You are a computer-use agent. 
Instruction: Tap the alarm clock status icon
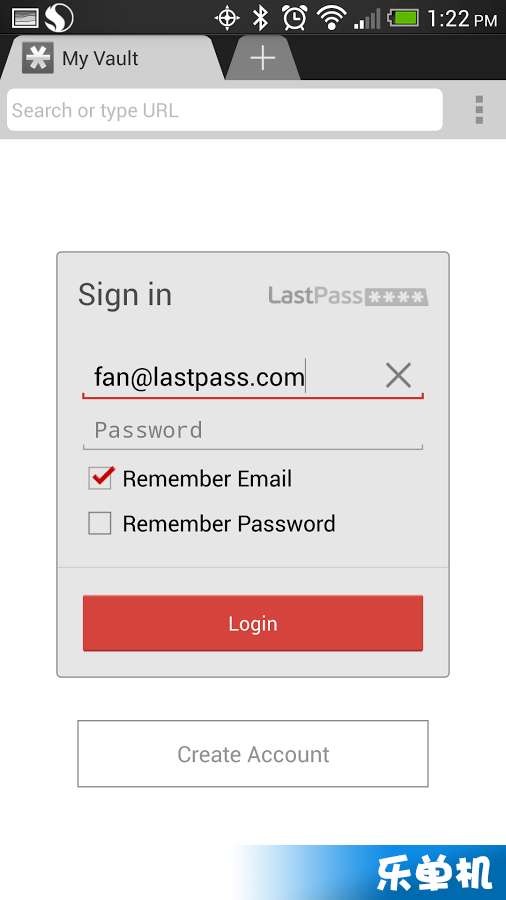coord(294,18)
